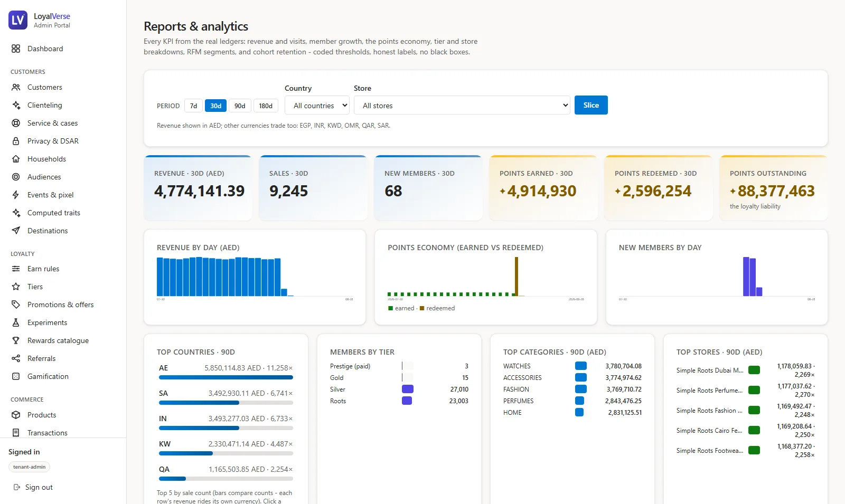Click the Transactions receipt icon
This screenshot has width=845, height=504.
click(x=16, y=433)
